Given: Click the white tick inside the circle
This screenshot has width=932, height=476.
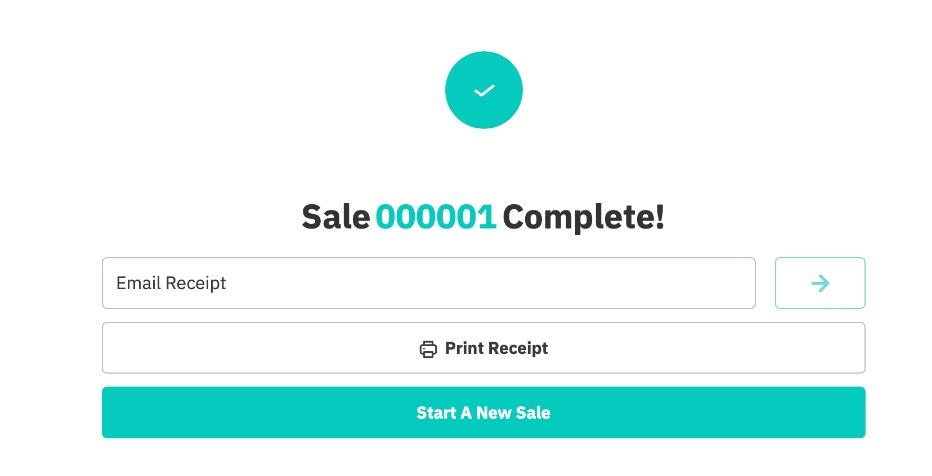Looking at the screenshot, I should pyautogui.click(x=484, y=91).
